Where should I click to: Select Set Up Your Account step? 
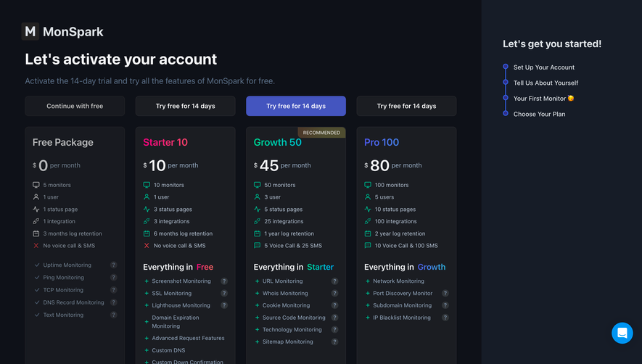(x=544, y=67)
